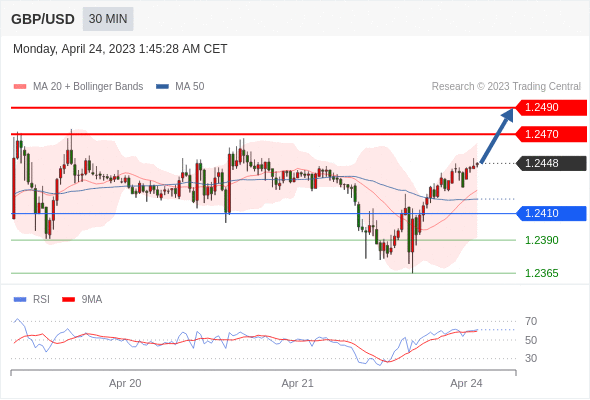Click the RSI 30 axis label

[531, 358]
